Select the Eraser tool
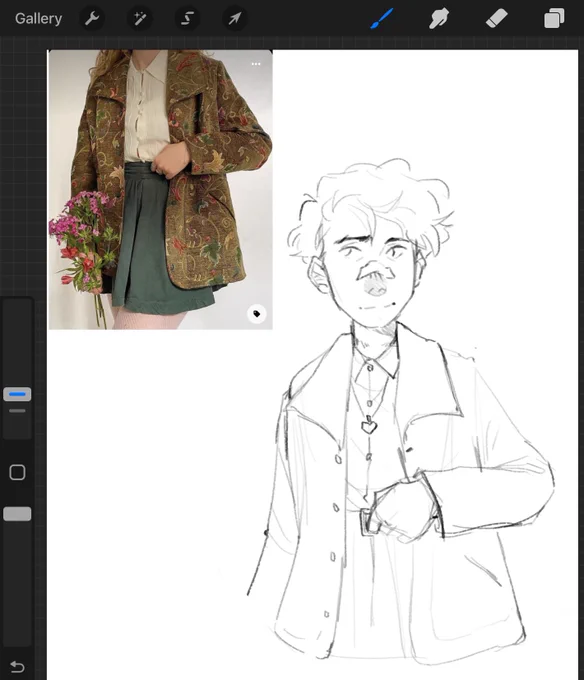 point(496,19)
